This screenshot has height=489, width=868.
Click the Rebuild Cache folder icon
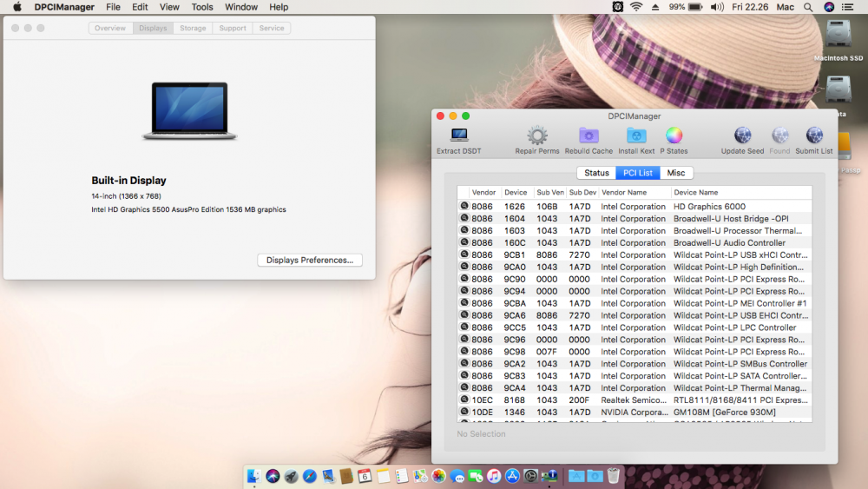(589, 135)
